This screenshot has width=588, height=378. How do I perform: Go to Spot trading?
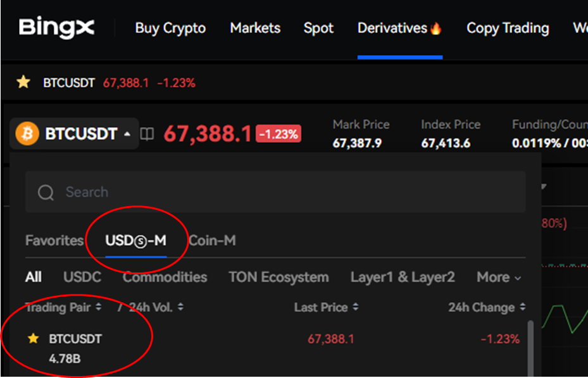318,28
